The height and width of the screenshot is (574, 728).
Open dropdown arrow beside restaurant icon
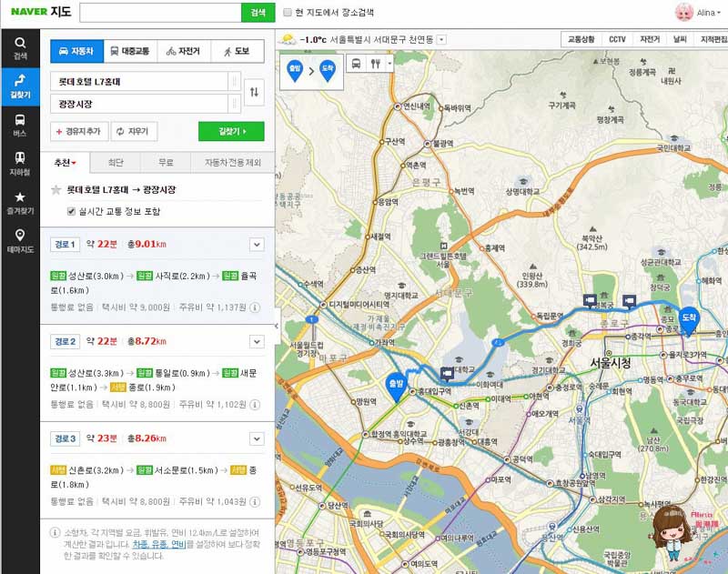389,64
